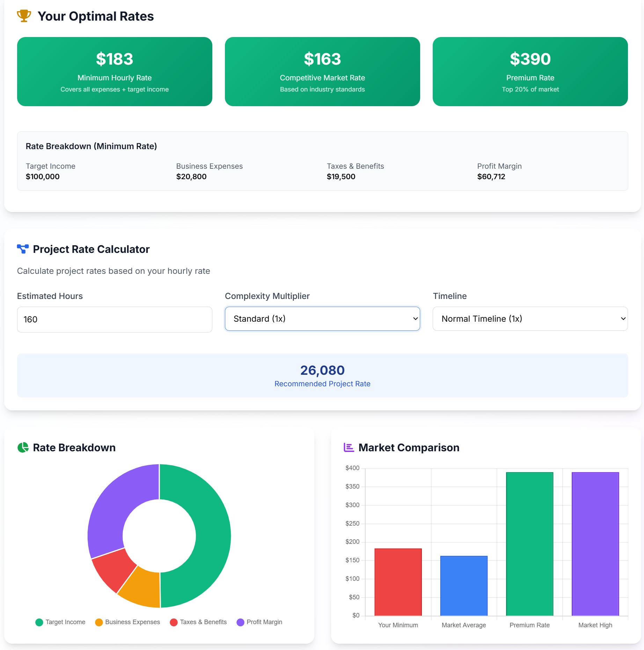Open the Timeline dropdown
The image size is (644, 650).
point(530,319)
